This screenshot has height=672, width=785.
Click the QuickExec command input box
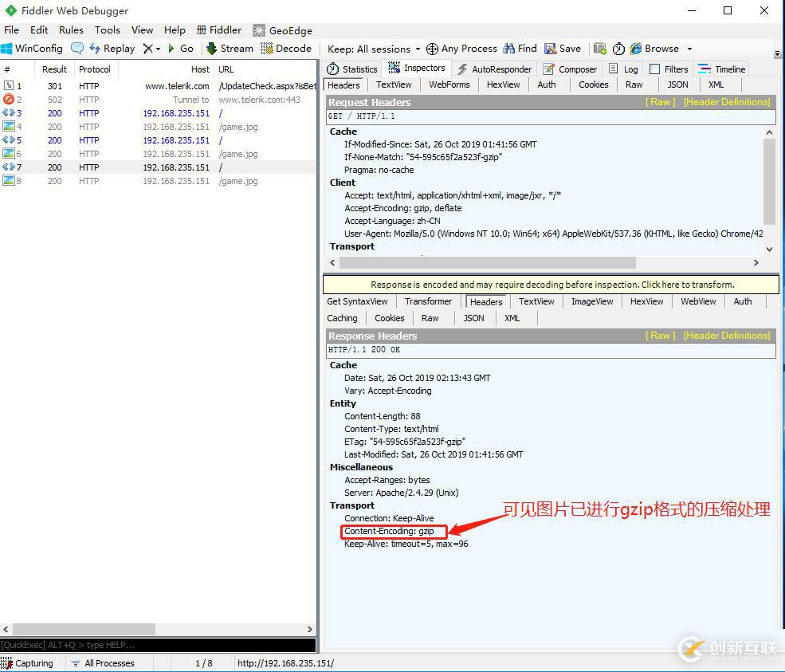pyautogui.click(x=158, y=645)
